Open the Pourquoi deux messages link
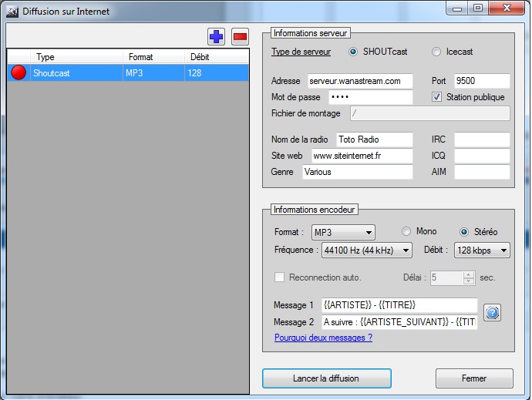The height and width of the screenshot is (400, 532). (x=323, y=338)
